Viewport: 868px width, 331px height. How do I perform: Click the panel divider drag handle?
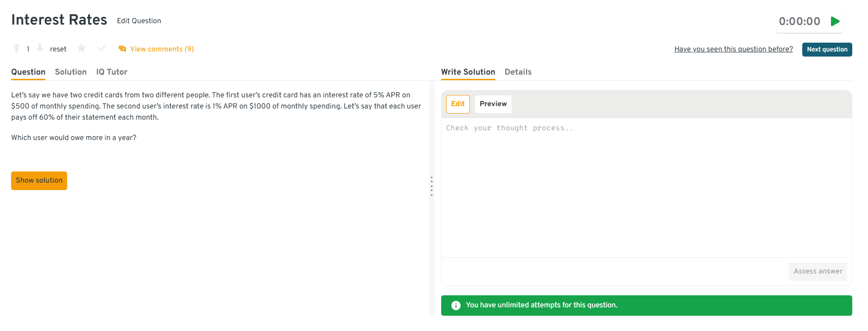coord(431,186)
